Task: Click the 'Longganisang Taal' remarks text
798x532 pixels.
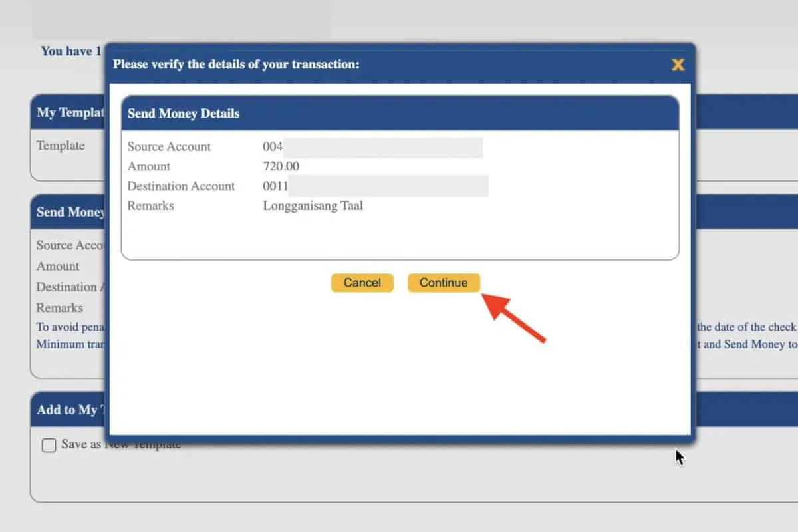Action: tap(313, 206)
